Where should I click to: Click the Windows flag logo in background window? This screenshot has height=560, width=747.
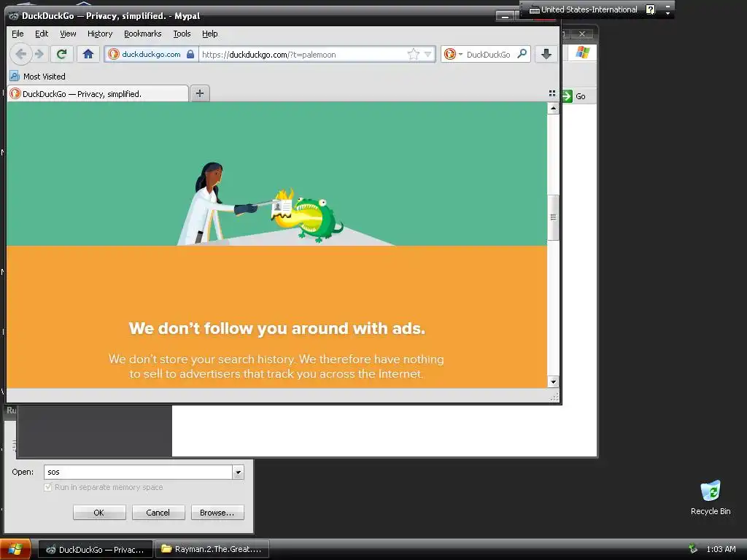(x=582, y=52)
